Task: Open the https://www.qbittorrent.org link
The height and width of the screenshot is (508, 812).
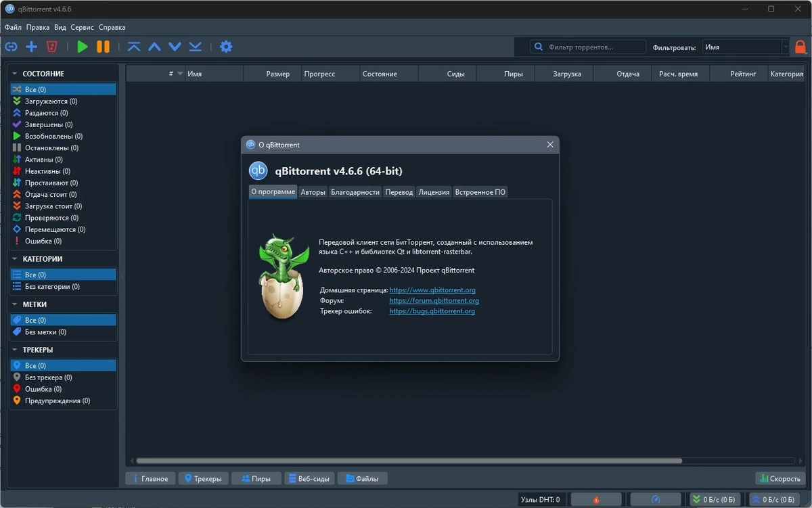Action: pos(432,290)
